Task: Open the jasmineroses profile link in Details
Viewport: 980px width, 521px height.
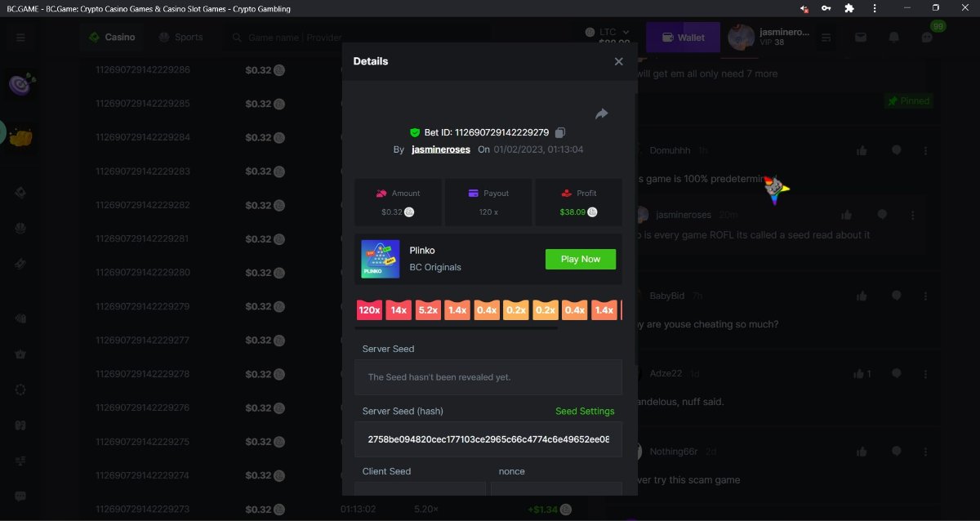Action: (441, 150)
